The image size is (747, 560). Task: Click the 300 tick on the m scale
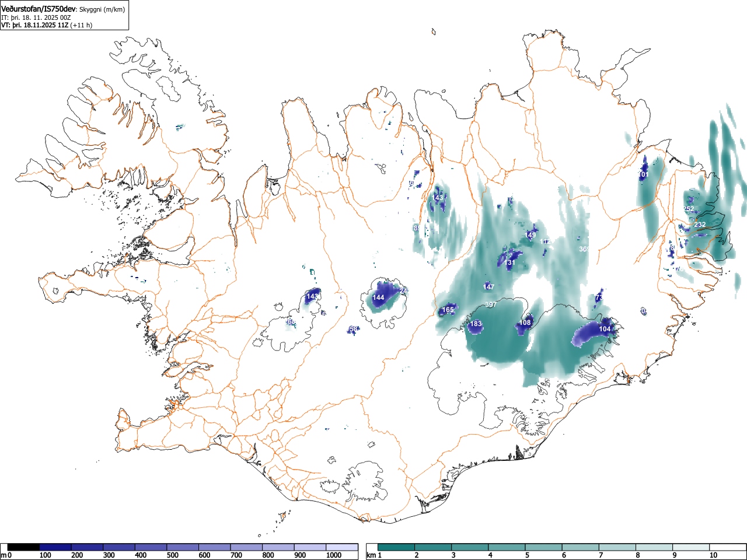(x=109, y=555)
